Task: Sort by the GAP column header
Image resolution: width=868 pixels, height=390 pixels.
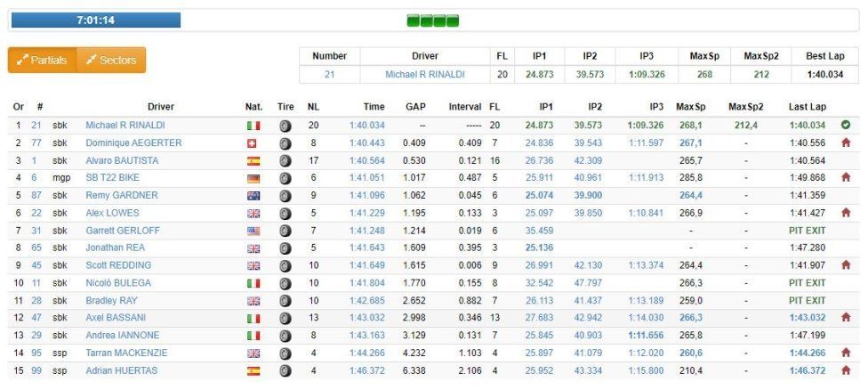Action: [415, 107]
